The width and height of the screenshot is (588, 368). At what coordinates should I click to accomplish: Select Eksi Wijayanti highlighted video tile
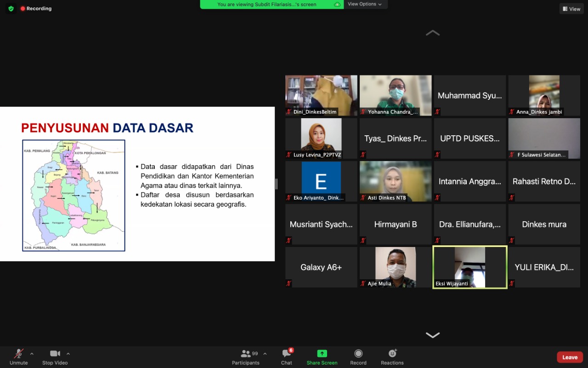click(470, 267)
